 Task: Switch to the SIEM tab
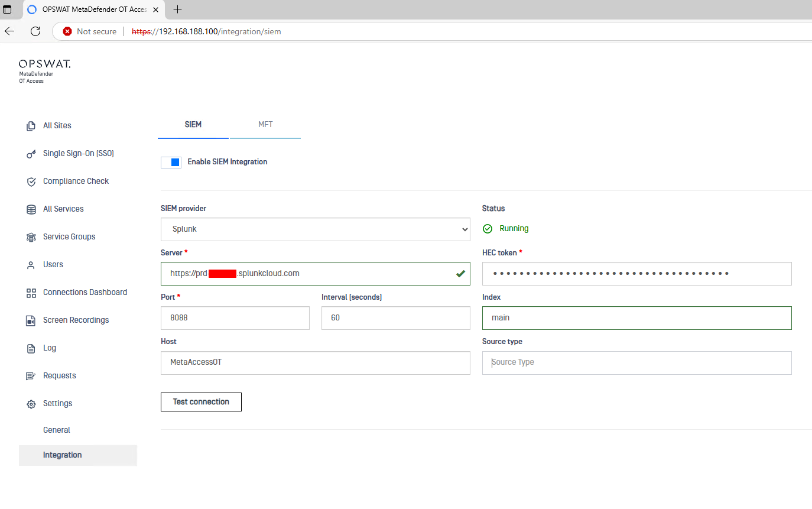(x=193, y=125)
